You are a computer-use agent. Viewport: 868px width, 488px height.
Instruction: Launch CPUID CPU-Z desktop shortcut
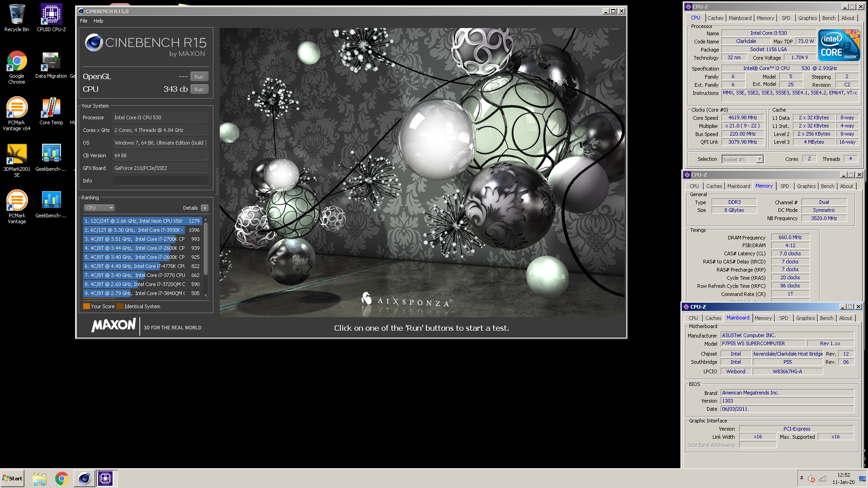[x=51, y=18]
